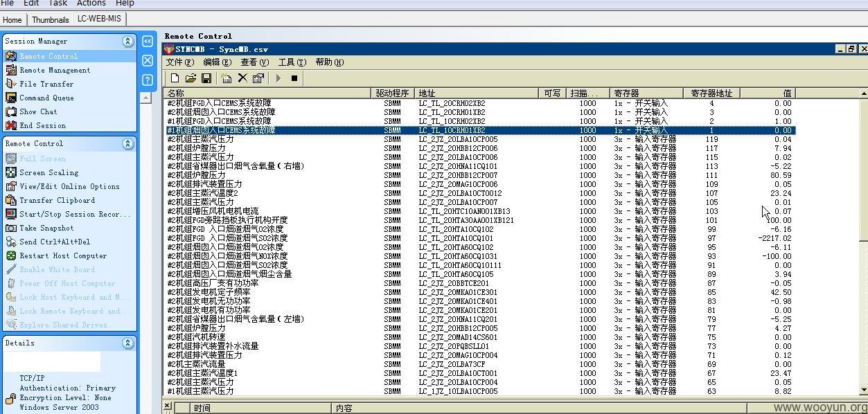
Task: Click value -2217.02 in 值 column
Action: coord(774,237)
